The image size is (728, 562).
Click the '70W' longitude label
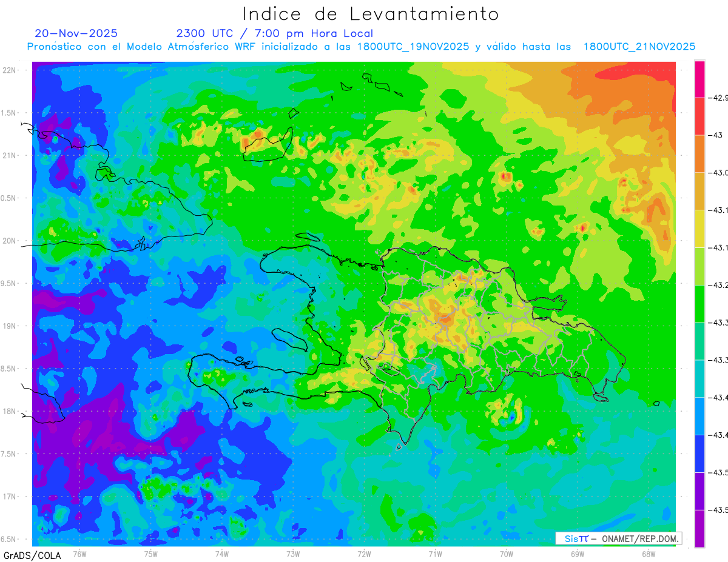click(x=507, y=554)
